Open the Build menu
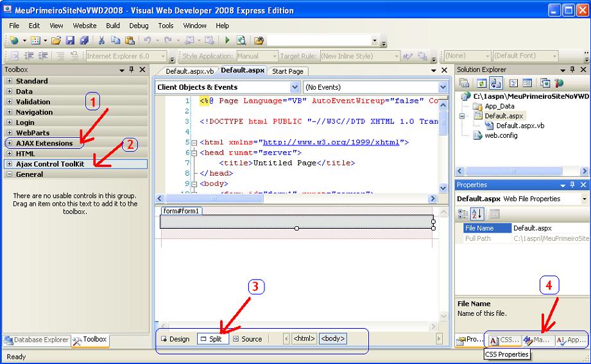 click(113, 26)
